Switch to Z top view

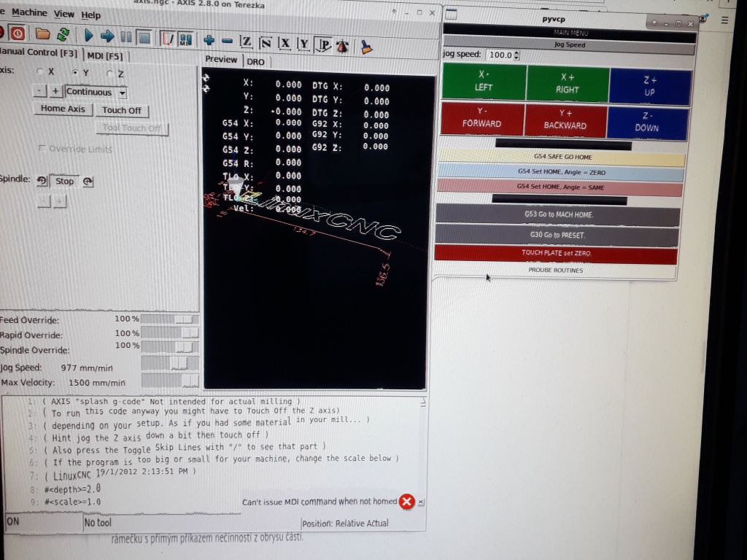[246, 43]
